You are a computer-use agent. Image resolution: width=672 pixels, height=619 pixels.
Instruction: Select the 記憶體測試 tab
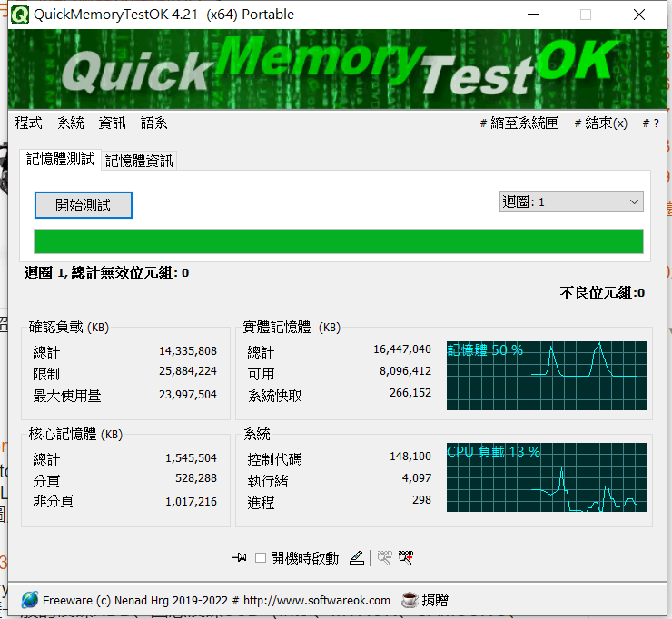[60, 160]
